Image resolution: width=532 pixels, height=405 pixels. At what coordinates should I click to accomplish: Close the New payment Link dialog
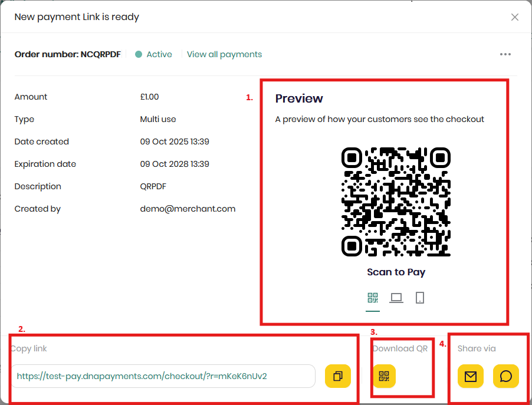(515, 17)
